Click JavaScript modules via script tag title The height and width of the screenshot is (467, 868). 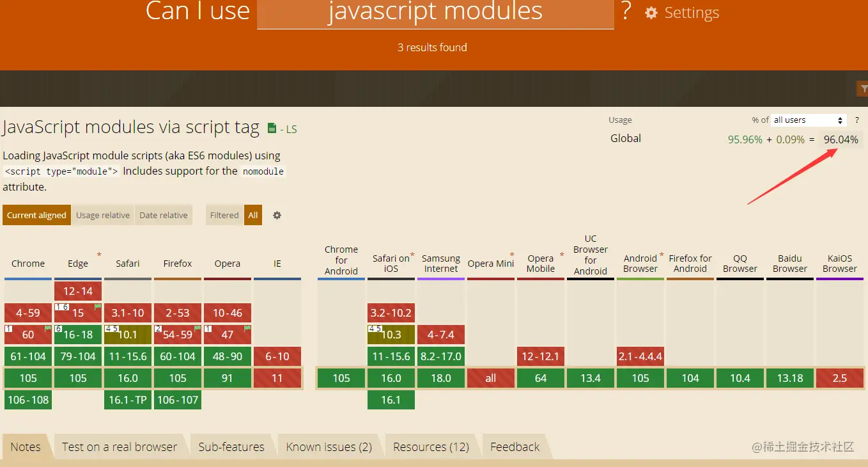click(x=131, y=127)
